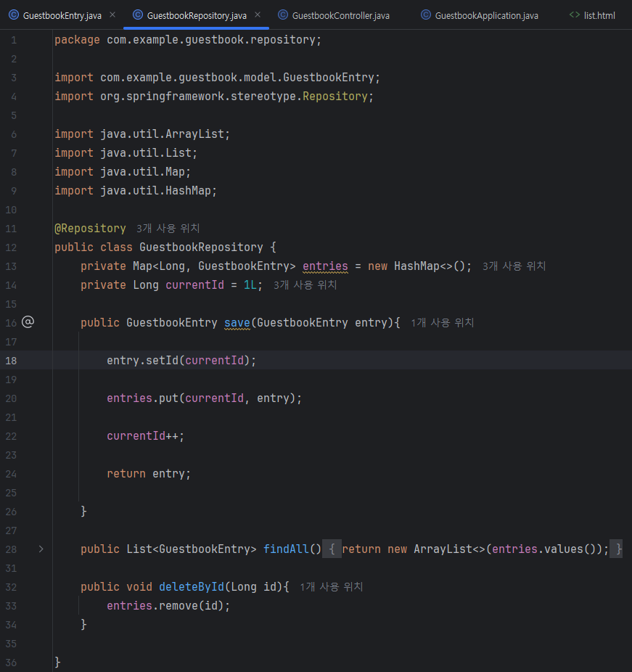Image resolution: width=632 pixels, height=672 pixels.
Task: Click the list.html file type icon
Action: click(x=574, y=15)
